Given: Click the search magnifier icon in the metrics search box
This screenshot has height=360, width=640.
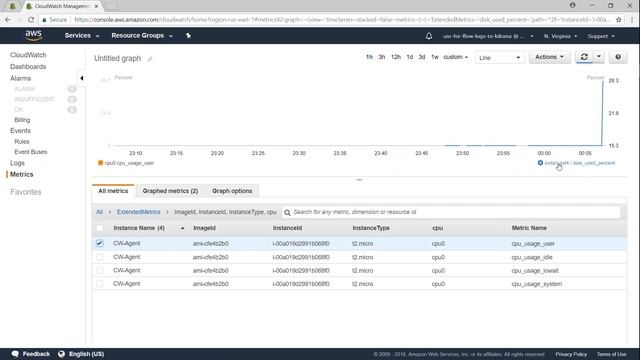Looking at the screenshot, I should (287, 212).
